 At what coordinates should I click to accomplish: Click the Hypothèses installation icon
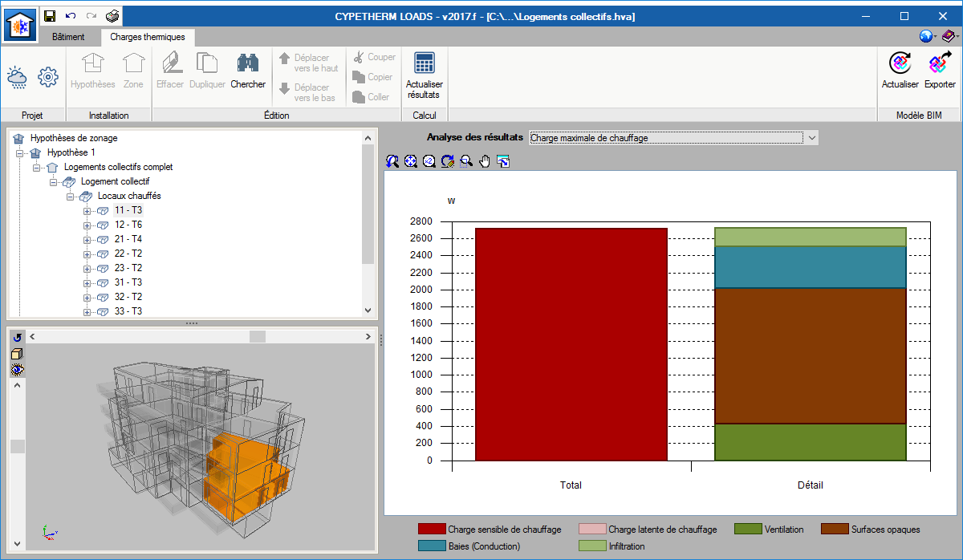(x=93, y=71)
